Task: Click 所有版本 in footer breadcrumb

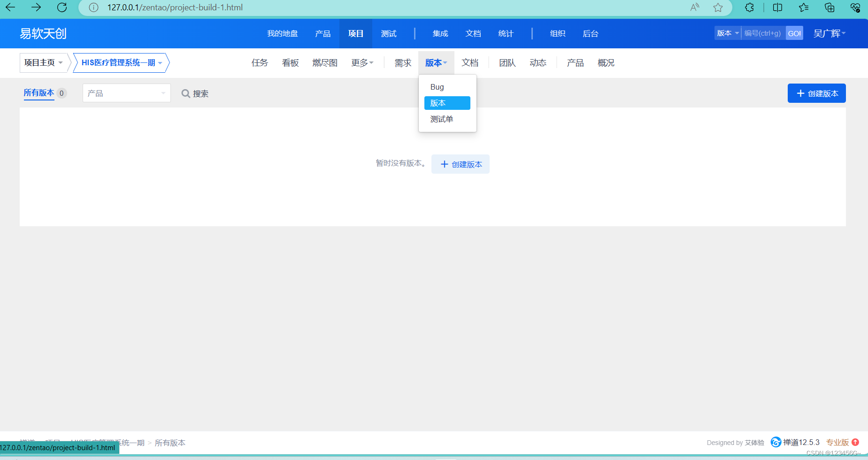Action: pos(170,443)
